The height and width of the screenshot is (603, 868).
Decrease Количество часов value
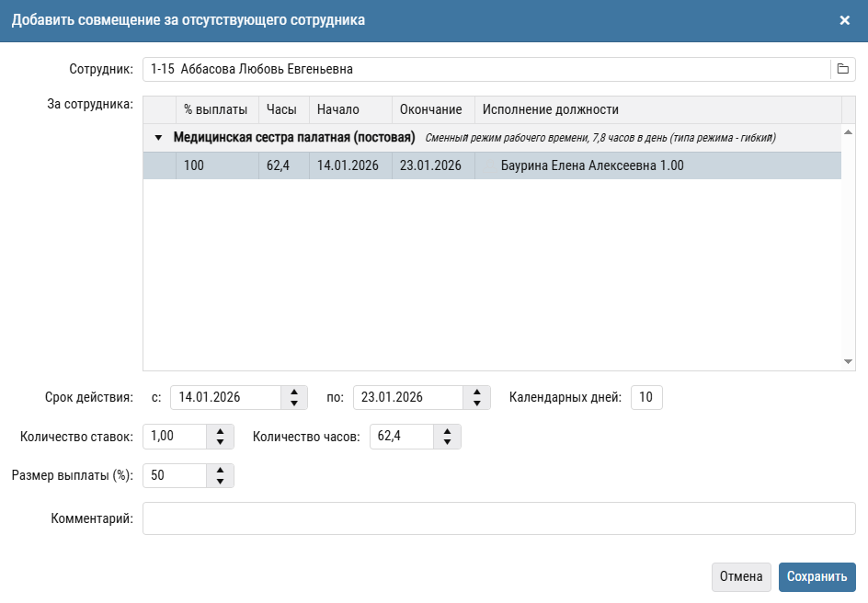[447, 442]
